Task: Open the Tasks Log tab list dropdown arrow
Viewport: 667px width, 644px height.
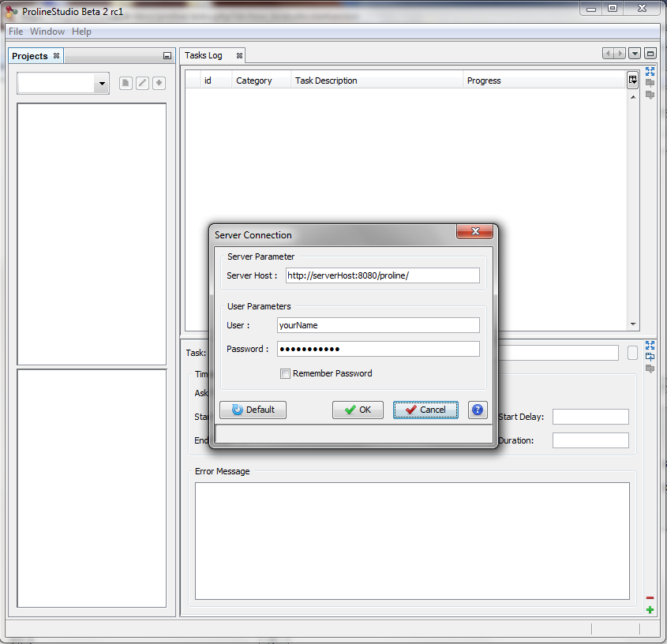Action: click(x=635, y=54)
